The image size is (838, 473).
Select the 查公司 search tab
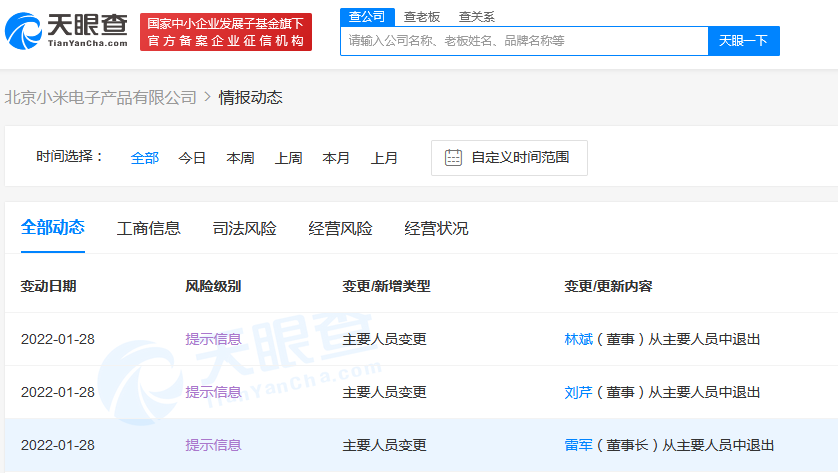point(365,17)
